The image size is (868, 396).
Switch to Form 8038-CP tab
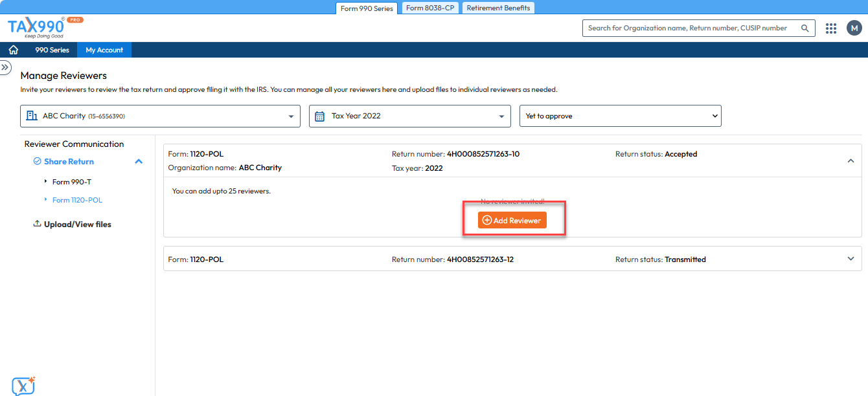[431, 8]
